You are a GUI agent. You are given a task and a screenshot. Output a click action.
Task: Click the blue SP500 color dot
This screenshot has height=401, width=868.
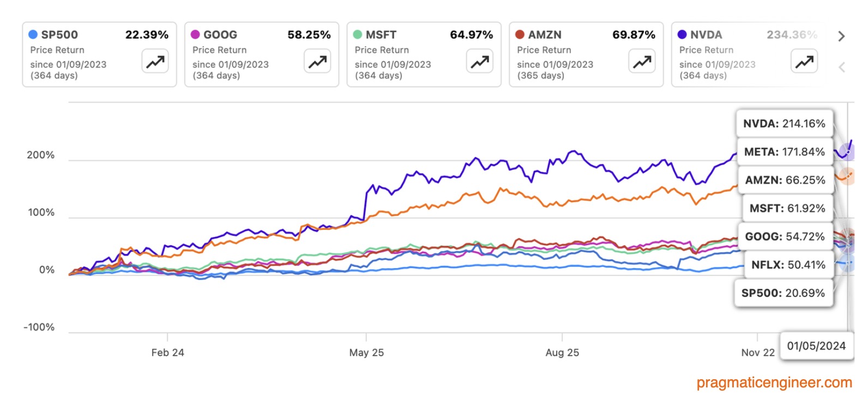pos(32,34)
